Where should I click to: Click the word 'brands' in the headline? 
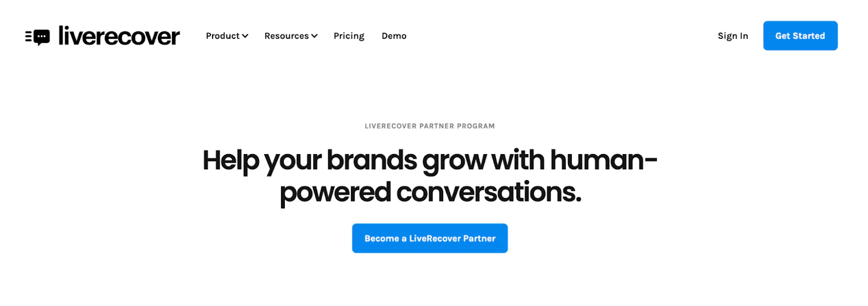click(372, 160)
